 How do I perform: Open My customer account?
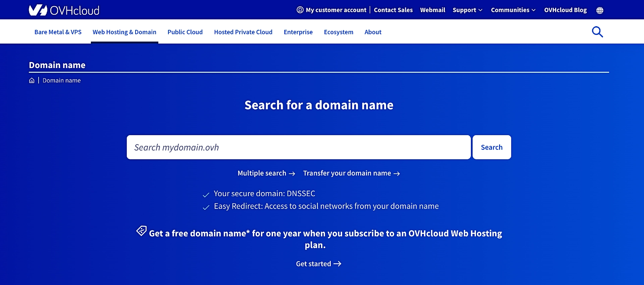click(331, 10)
